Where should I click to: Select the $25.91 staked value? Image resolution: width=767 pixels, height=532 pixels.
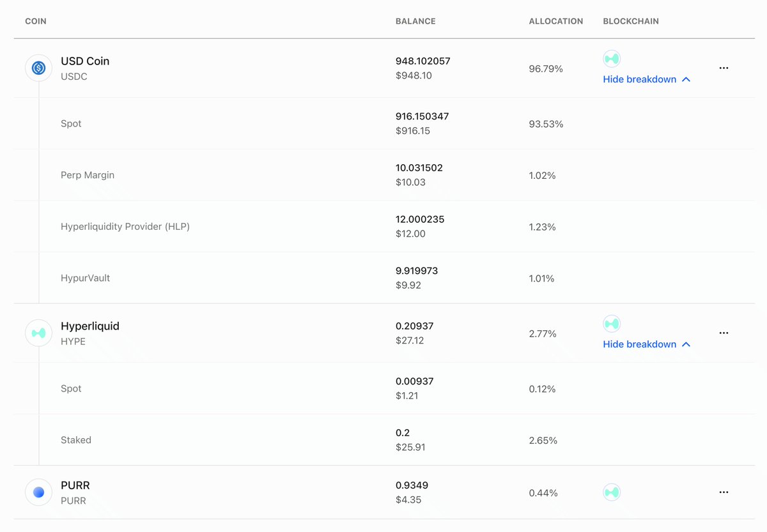(410, 447)
